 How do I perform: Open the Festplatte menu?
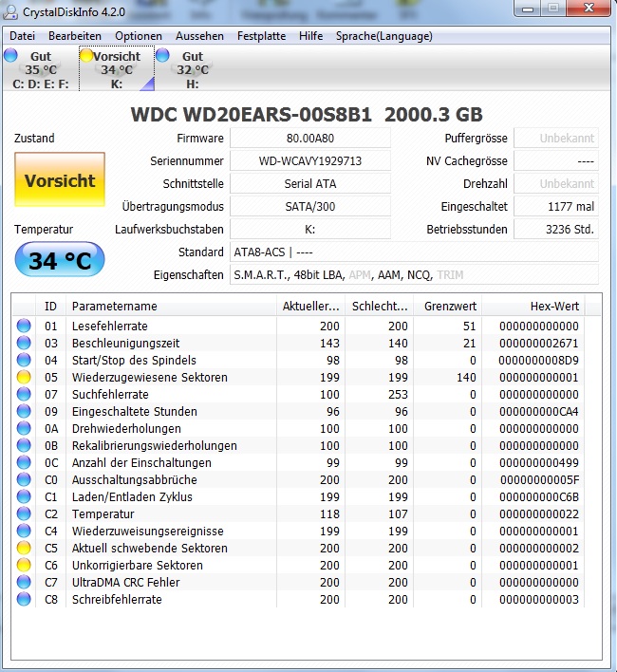[x=261, y=36]
